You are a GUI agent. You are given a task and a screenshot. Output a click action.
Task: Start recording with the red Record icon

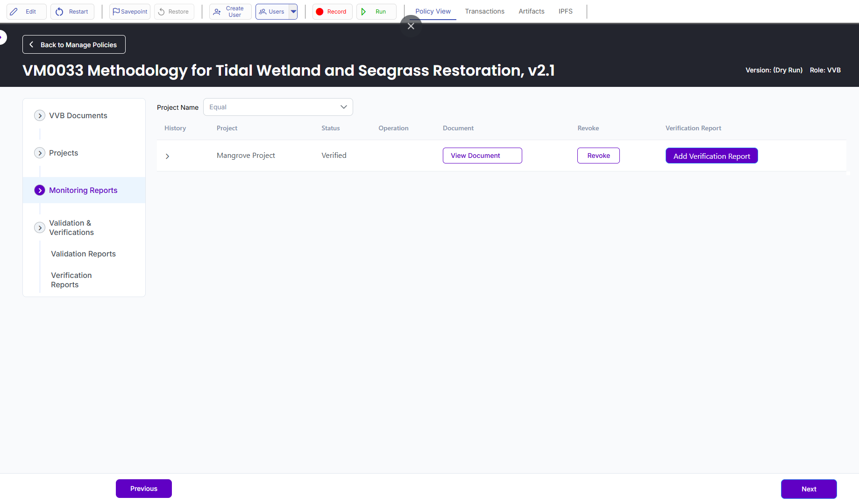point(319,12)
